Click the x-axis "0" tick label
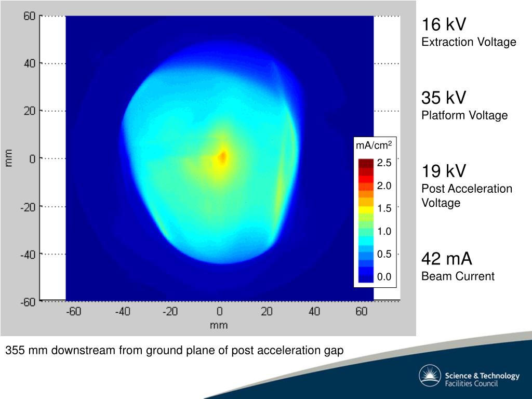Screen dimensions: 532x399 tap(220, 311)
